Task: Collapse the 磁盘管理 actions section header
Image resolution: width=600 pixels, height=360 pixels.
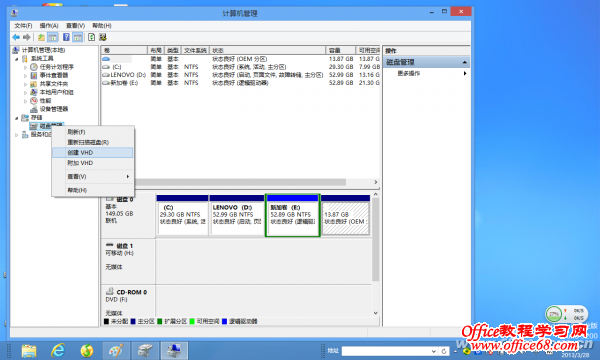Action: pos(426,62)
